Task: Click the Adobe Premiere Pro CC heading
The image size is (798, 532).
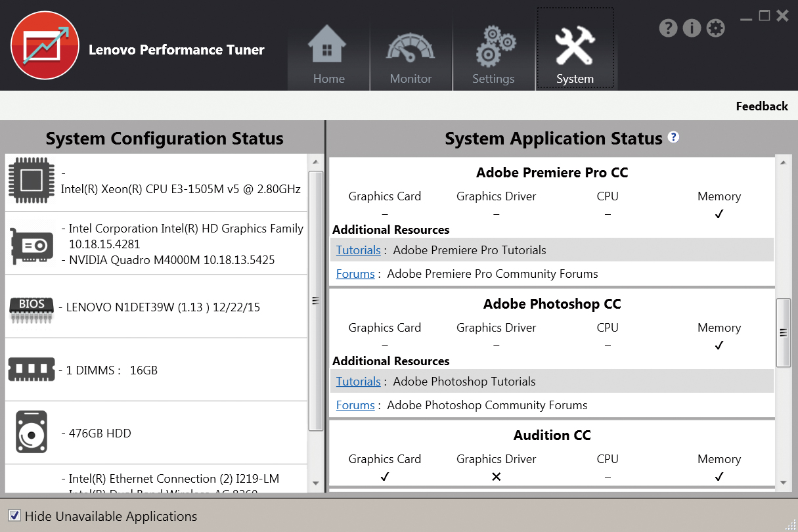Action: click(x=552, y=173)
